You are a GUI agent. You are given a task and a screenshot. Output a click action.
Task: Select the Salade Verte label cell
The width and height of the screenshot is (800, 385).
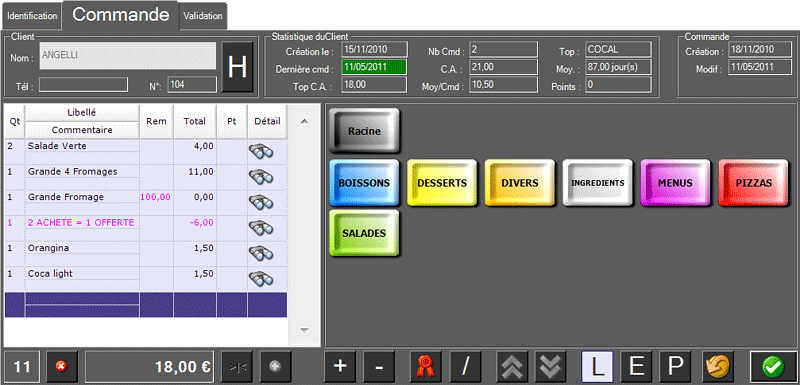coord(82,146)
